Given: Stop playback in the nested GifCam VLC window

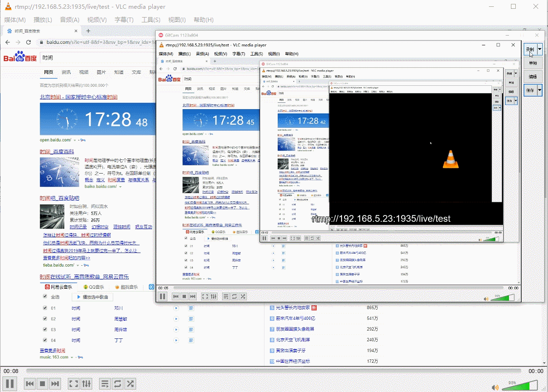Looking at the screenshot, I should pyautogui.click(x=184, y=296).
